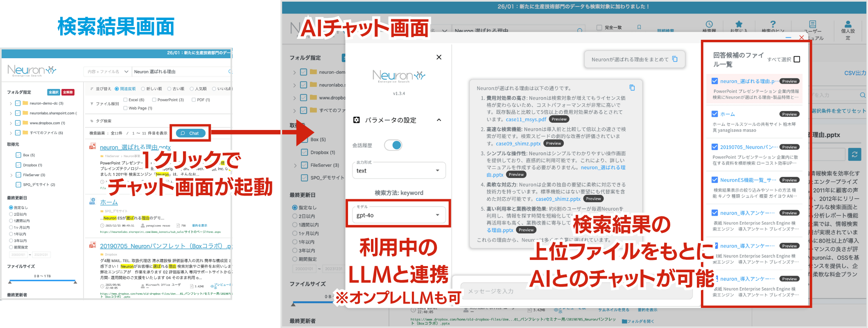This screenshot has height=328, width=868.
Task: Click タグ検索 tag icon
Action: 92,121
